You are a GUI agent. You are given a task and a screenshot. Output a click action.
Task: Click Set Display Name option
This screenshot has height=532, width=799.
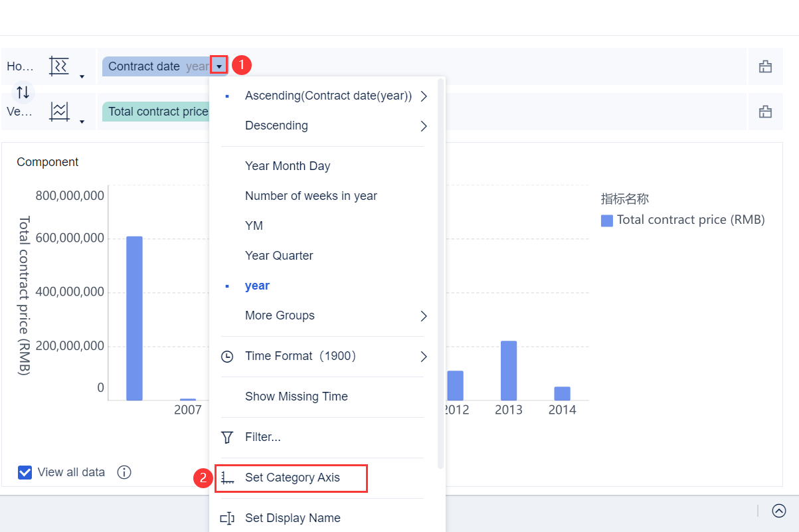pyautogui.click(x=292, y=518)
